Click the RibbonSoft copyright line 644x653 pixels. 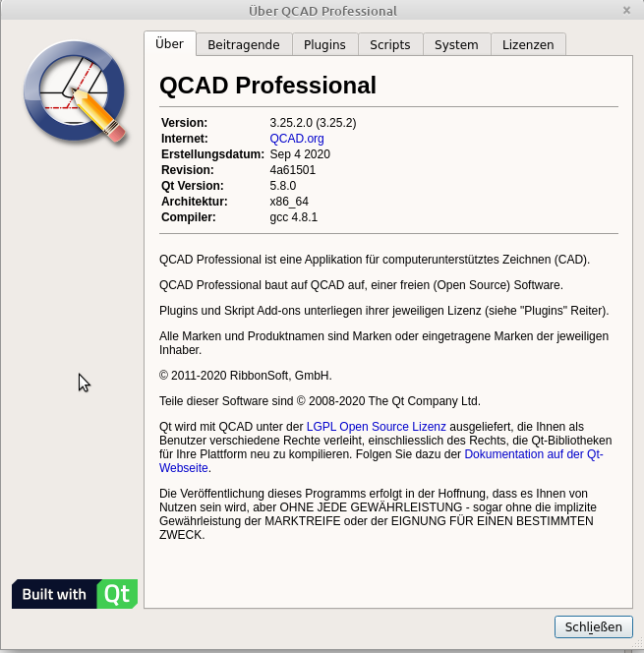[246, 375]
